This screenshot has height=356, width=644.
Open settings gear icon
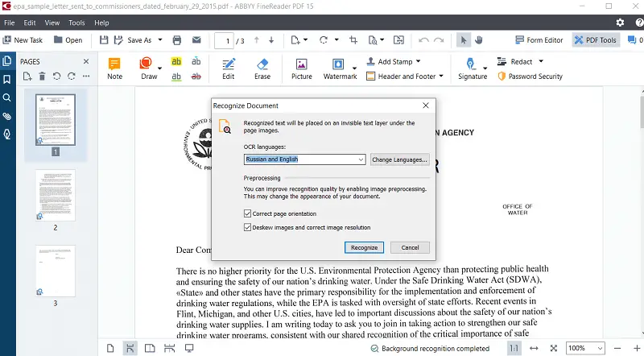tap(620, 23)
